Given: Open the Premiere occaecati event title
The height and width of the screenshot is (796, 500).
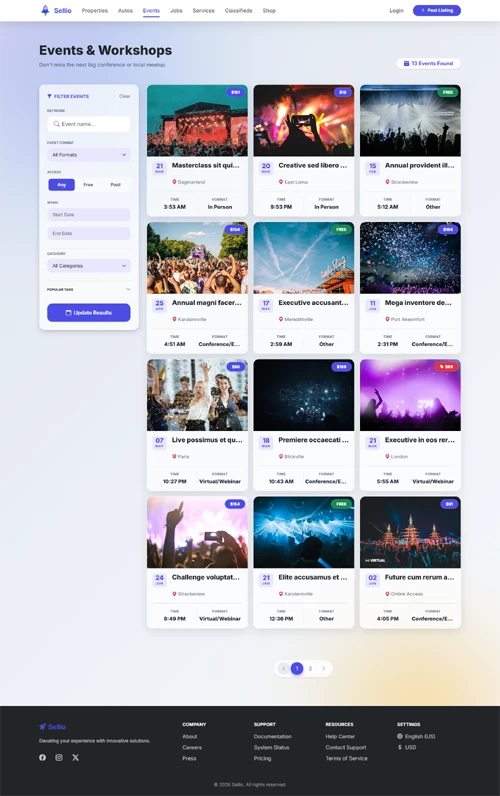Looking at the screenshot, I should (x=313, y=440).
